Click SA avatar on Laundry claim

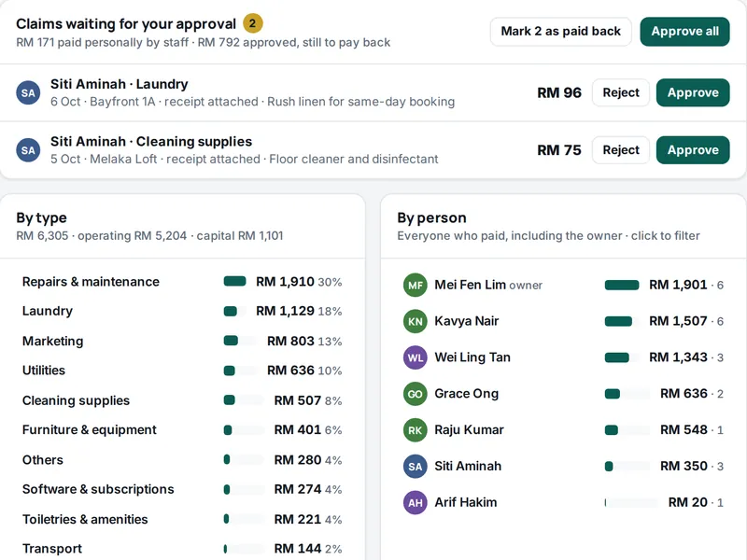tap(28, 92)
